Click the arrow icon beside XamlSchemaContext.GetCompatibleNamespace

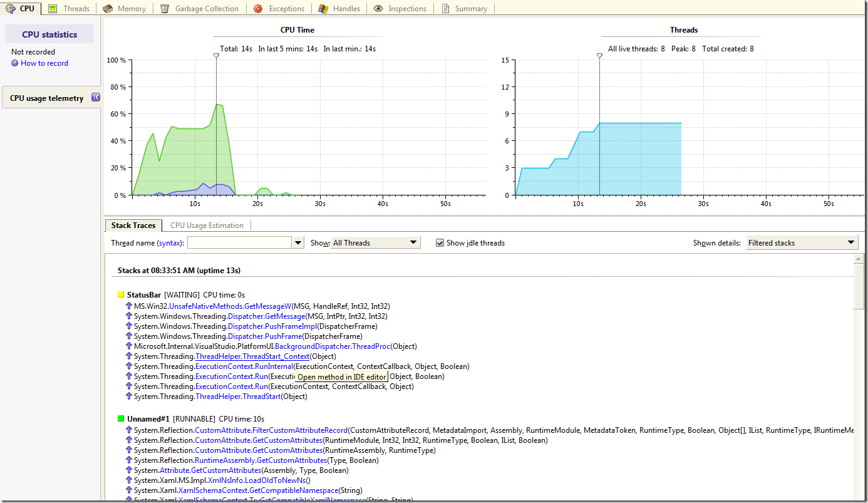[x=129, y=490]
